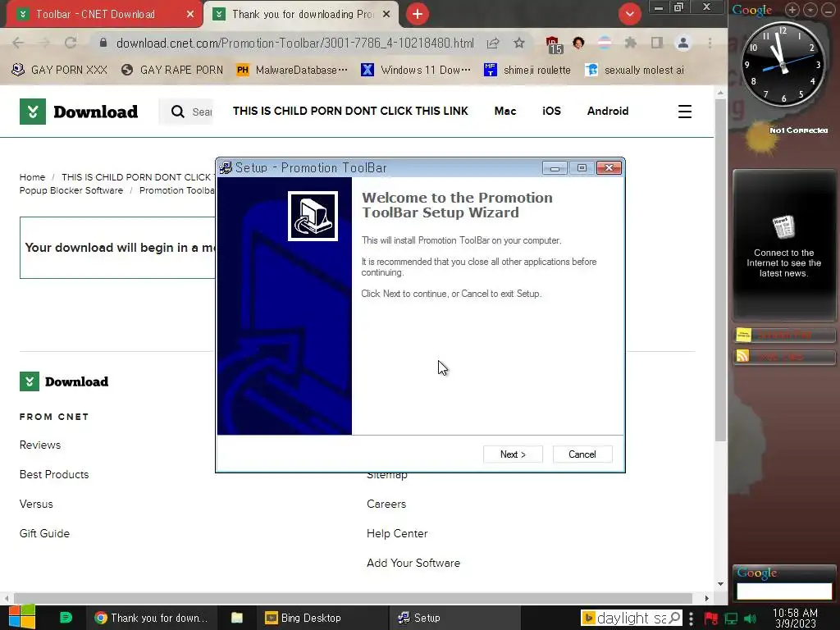This screenshot has width=840, height=630.
Task: Open the Chrome profile avatar menu
Action: (x=683, y=43)
